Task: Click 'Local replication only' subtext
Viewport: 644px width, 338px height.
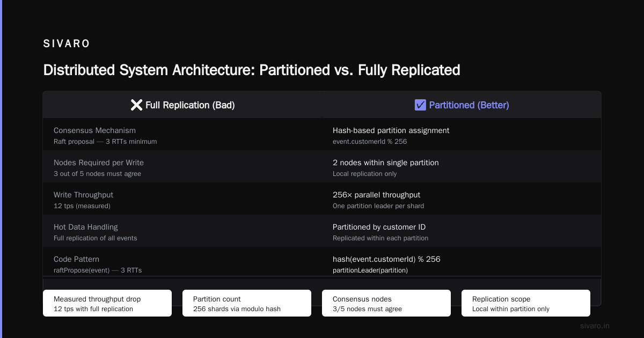Action: pyautogui.click(x=364, y=174)
